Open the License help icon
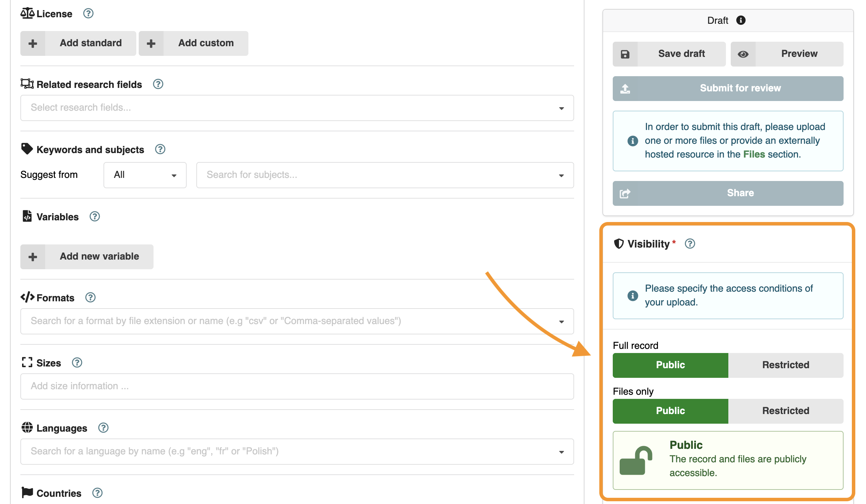 [x=88, y=13]
